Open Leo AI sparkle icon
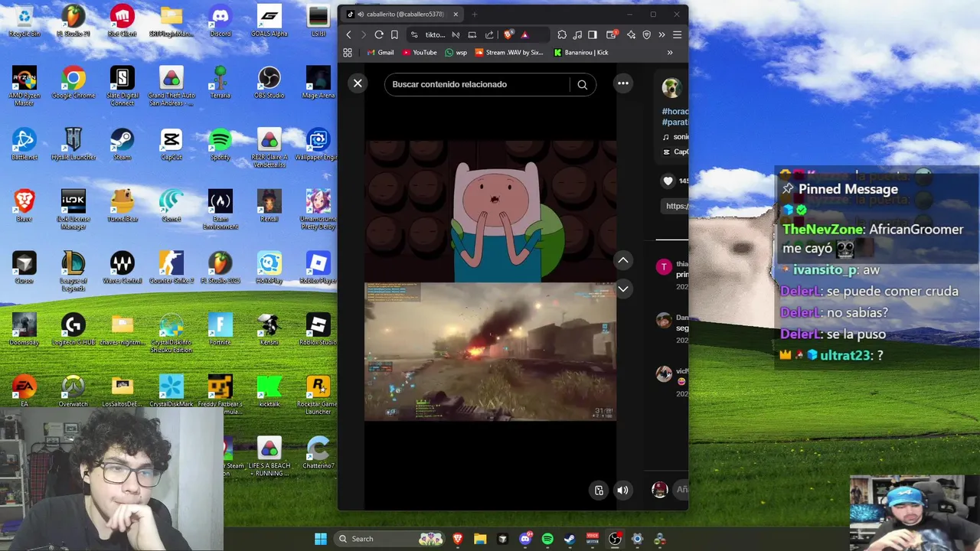 coord(631,34)
